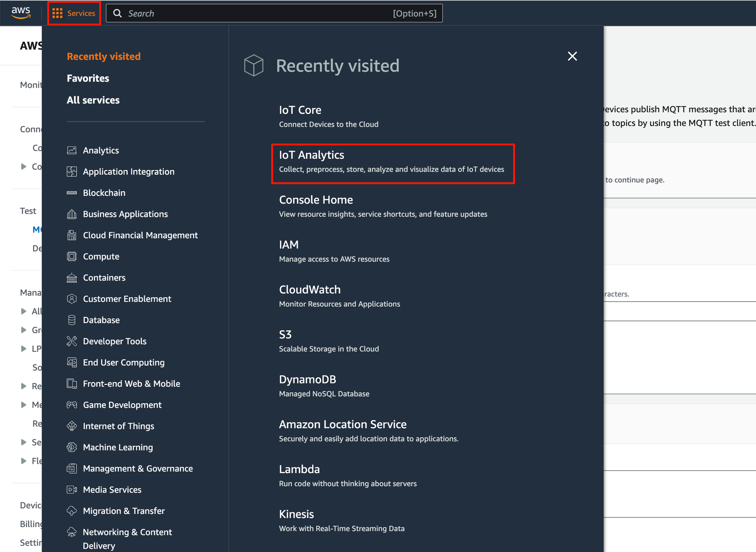Click the Machine Learning icon
The image size is (756, 552).
pos(72,447)
